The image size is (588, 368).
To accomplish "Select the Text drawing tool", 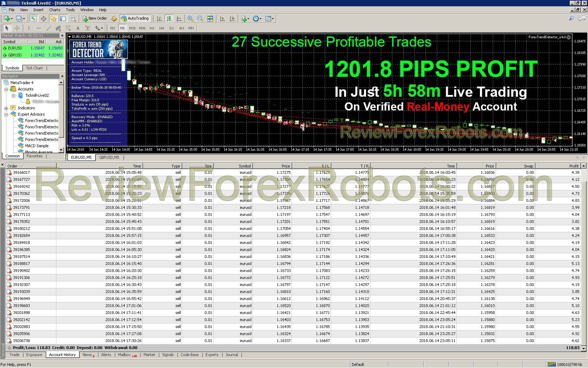I will pos(78,28).
